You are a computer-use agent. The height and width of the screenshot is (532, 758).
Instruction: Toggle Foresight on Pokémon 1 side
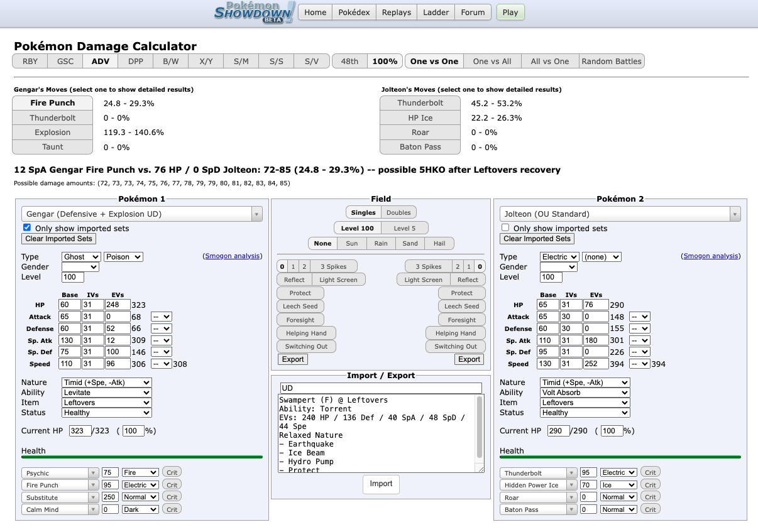coord(300,320)
